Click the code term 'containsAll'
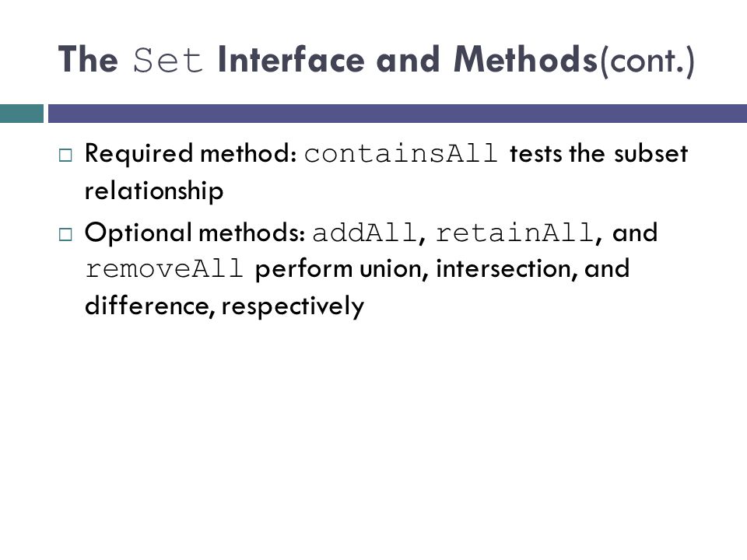This screenshot has height=560, width=747. pos(401,154)
